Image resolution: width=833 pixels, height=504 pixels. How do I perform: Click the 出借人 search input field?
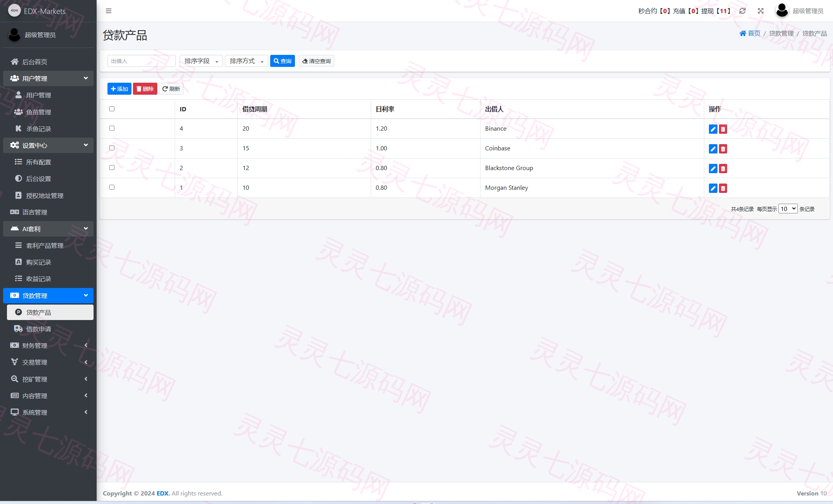point(141,61)
